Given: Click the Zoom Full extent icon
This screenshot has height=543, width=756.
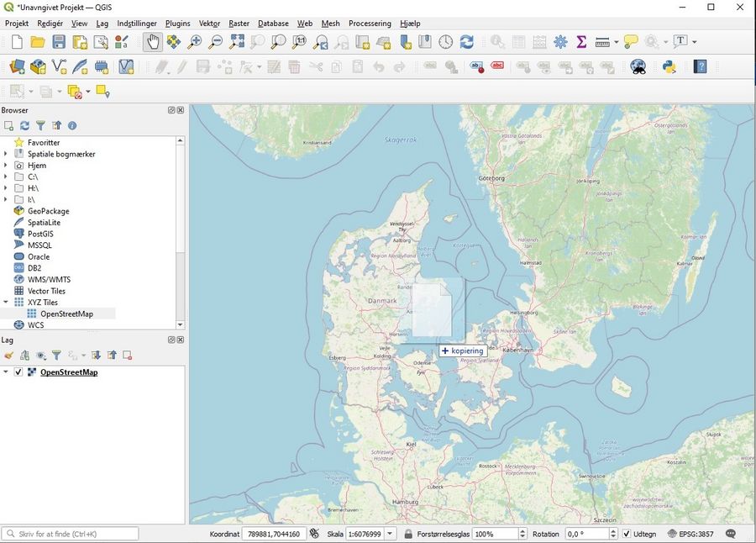Looking at the screenshot, I should tap(237, 42).
